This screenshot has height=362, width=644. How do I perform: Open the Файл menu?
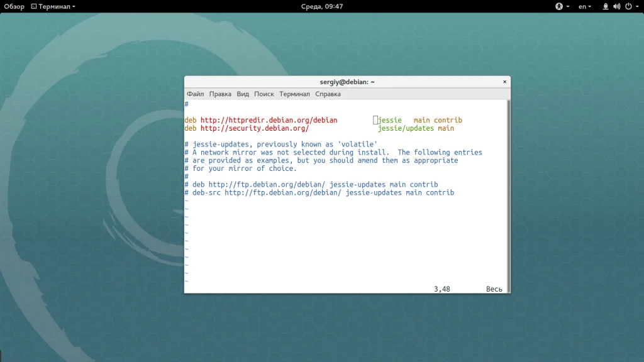pos(195,94)
